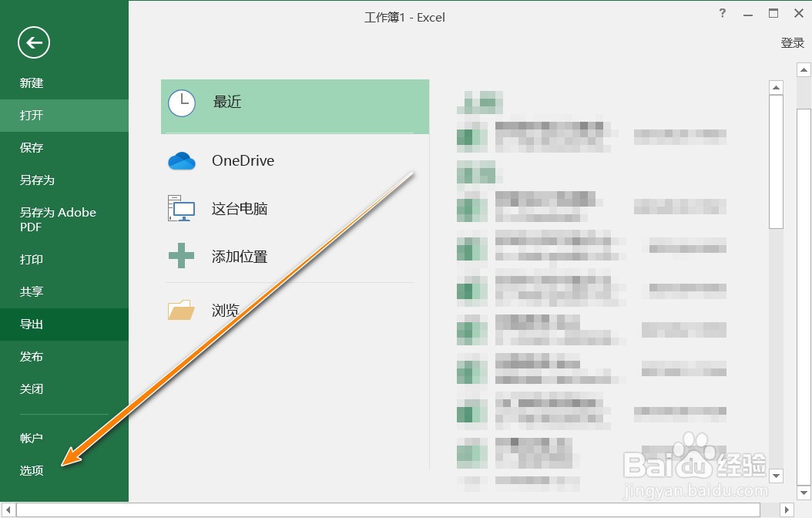Minimize the Excel window
Viewport: 812px width, 518px height.
[x=748, y=15]
